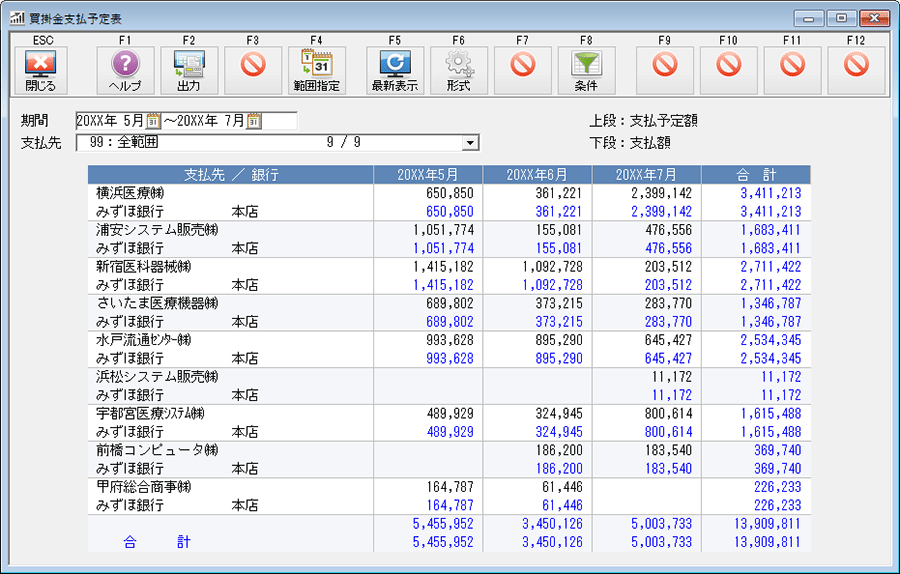Click upper row total 3,411,213 for 横浜医療
The width and height of the screenshot is (900, 574).
pyautogui.click(x=771, y=193)
